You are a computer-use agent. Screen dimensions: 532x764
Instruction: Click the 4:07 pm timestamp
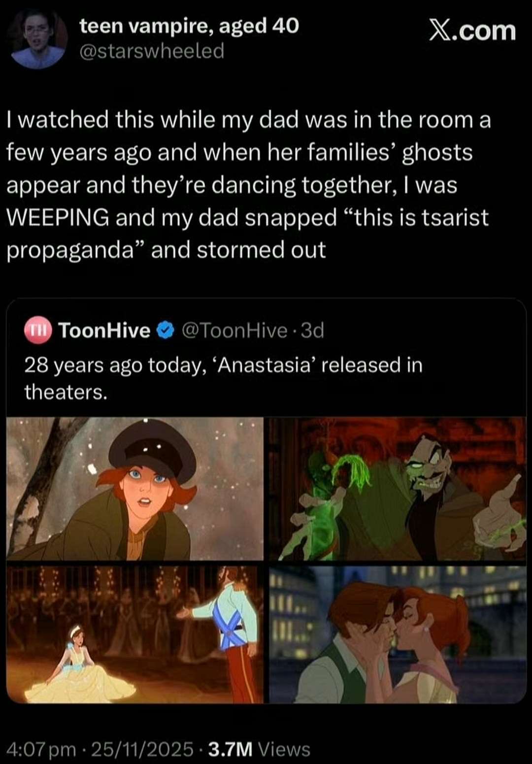[x=42, y=749]
